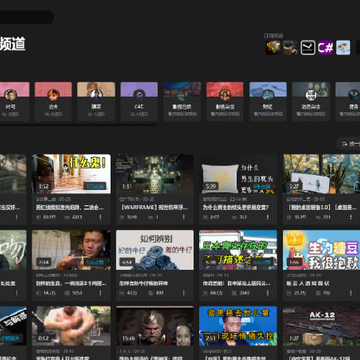Open the three-dot menu on the desktop setup video card

pos(350,217)
